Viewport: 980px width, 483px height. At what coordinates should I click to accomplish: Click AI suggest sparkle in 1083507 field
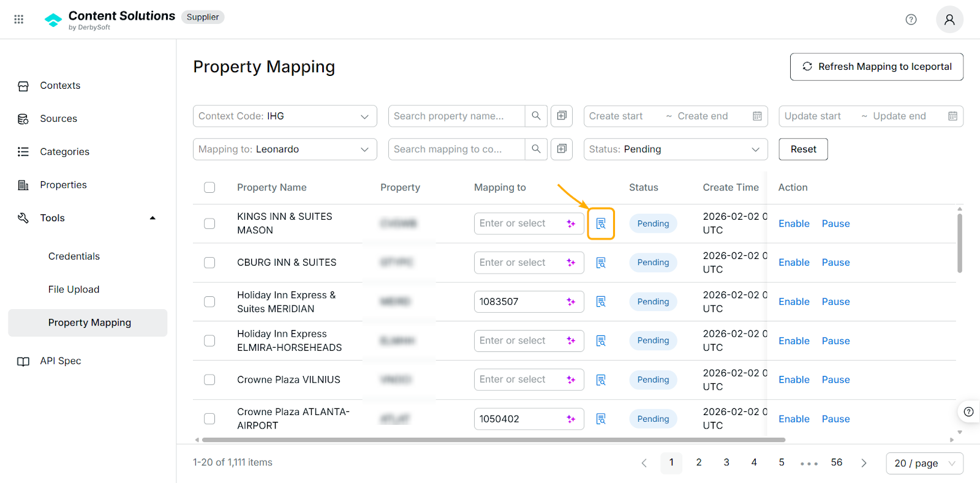tap(571, 301)
